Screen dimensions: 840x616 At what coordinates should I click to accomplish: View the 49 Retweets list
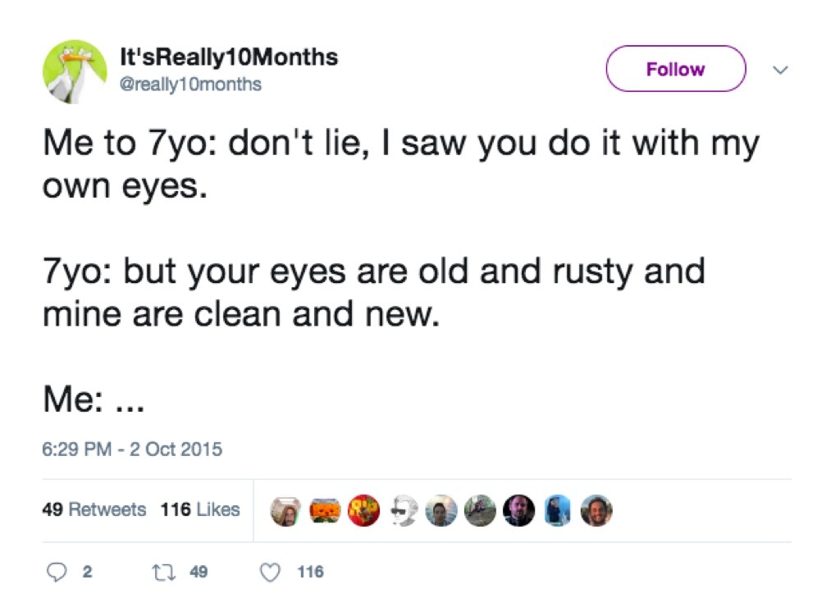coord(93,509)
